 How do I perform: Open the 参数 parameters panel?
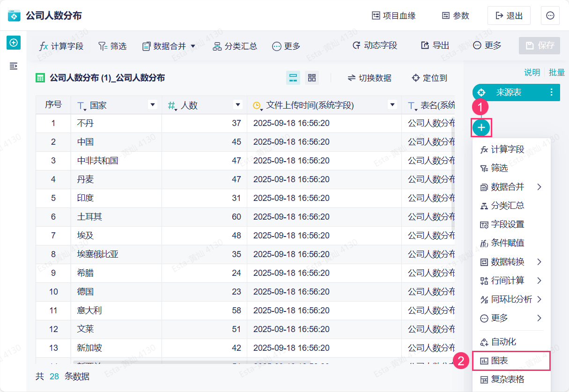(455, 15)
